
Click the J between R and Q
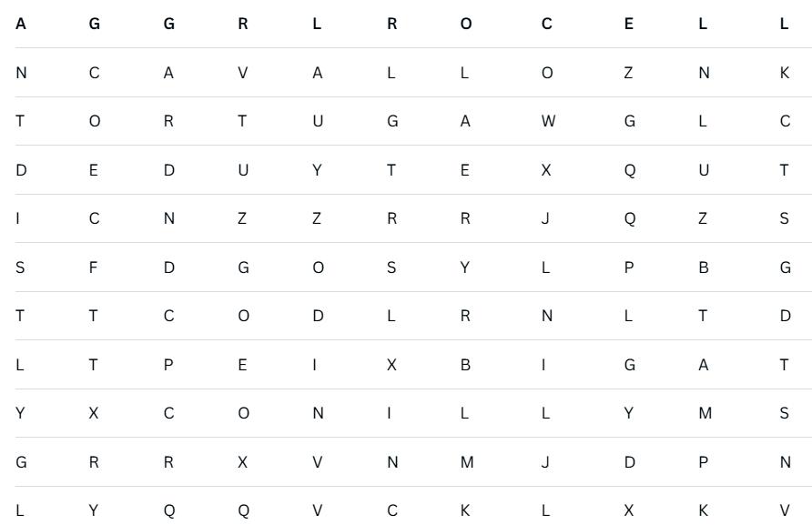pos(547,219)
